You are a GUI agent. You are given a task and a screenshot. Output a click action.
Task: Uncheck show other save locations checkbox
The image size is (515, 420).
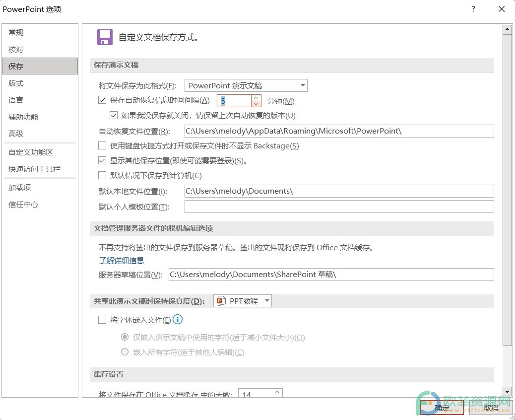pyautogui.click(x=102, y=160)
